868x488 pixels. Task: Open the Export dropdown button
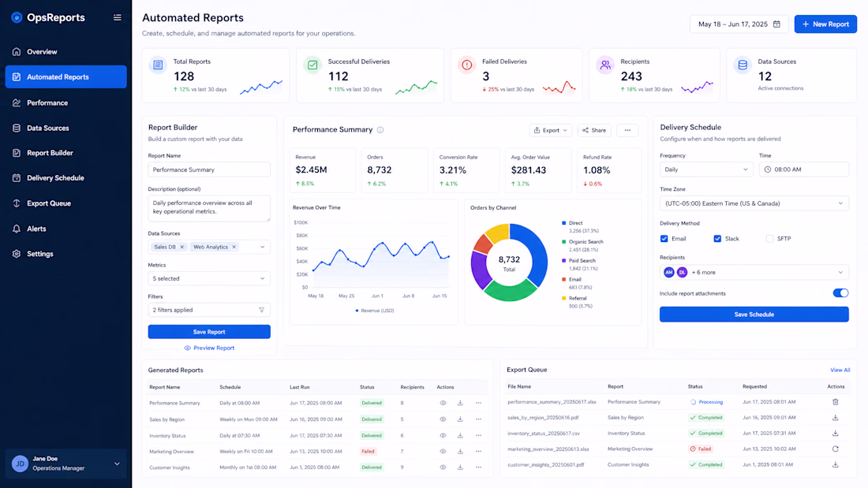tap(550, 131)
